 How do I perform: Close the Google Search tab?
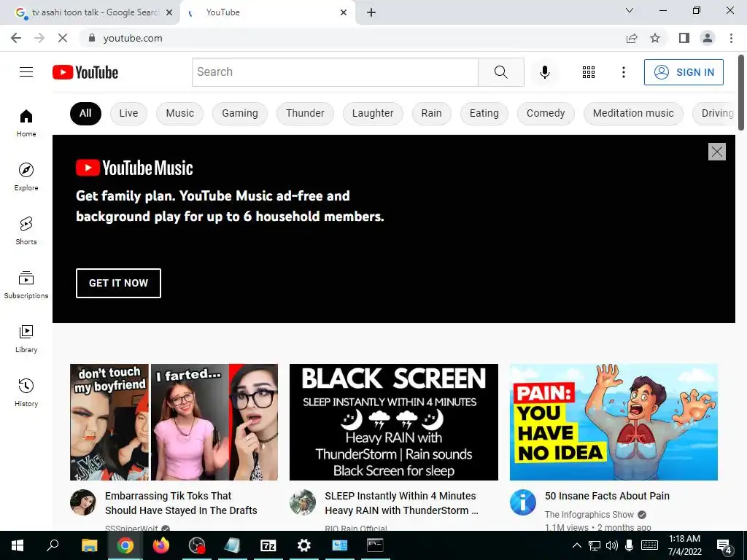169,12
